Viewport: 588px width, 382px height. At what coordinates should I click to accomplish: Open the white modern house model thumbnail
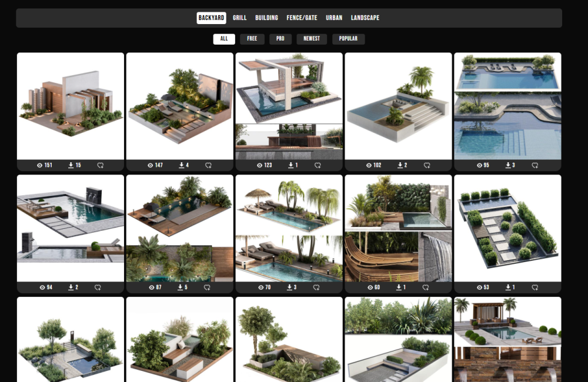(x=71, y=106)
